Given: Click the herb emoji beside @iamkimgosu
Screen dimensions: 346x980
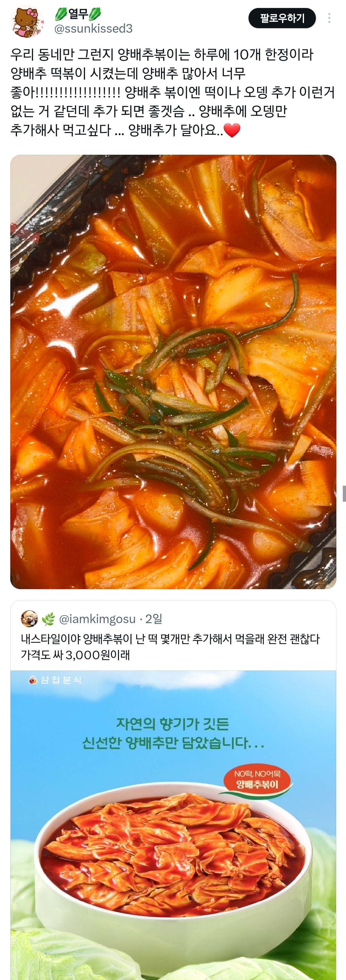Looking at the screenshot, I should click(48, 619).
